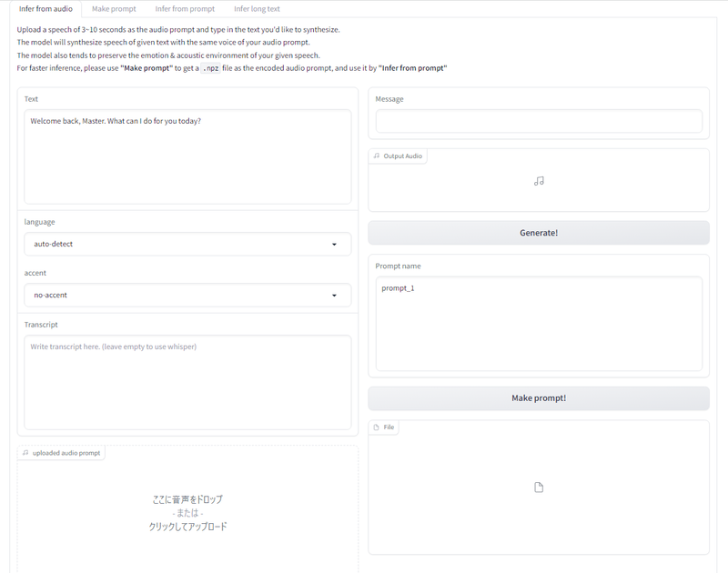The height and width of the screenshot is (573, 728).
Task: Click the Make prompt! button
Action: pyautogui.click(x=539, y=398)
